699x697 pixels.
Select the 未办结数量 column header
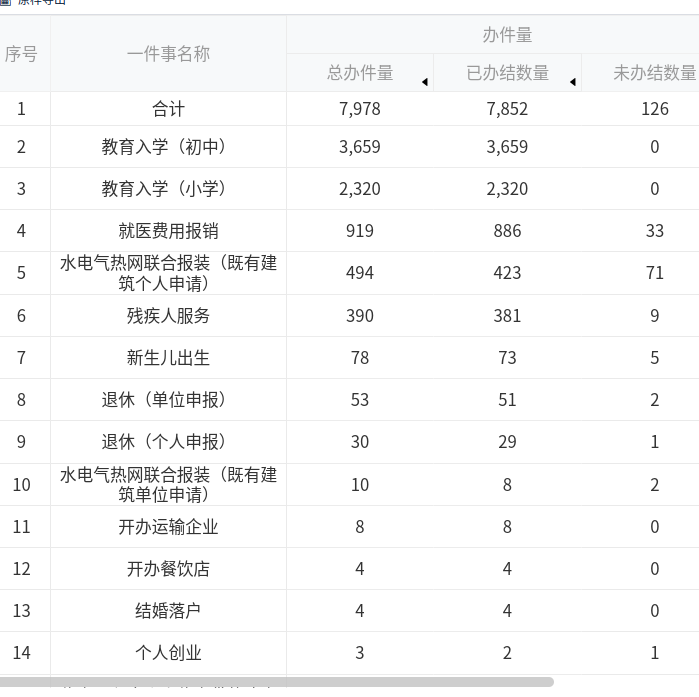654,73
